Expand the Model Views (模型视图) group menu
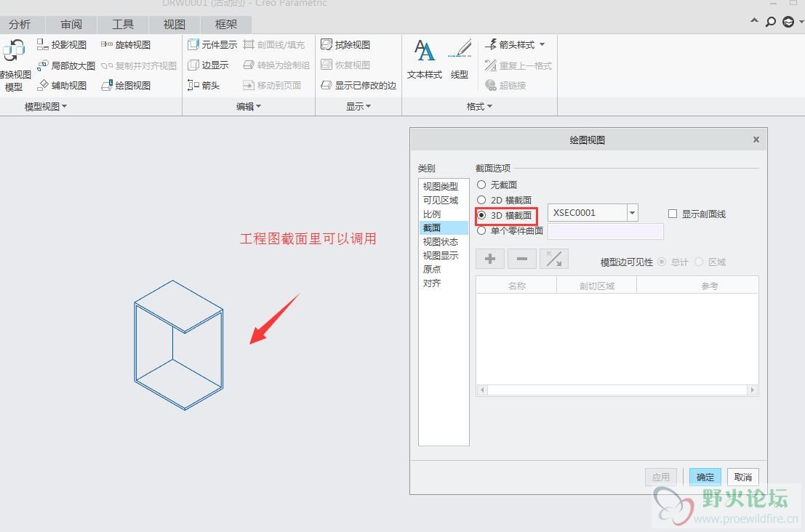This screenshot has width=805, height=532. 46,106
